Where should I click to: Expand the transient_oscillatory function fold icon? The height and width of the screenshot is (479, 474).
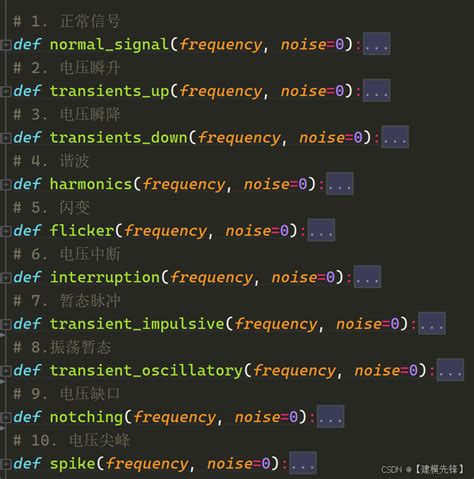tap(6, 370)
